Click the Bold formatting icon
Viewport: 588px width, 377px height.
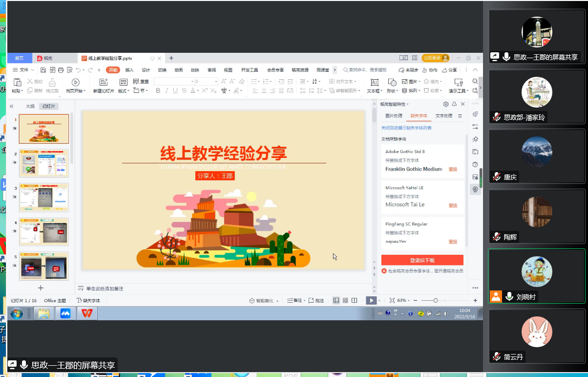pyautogui.click(x=158, y=91)
